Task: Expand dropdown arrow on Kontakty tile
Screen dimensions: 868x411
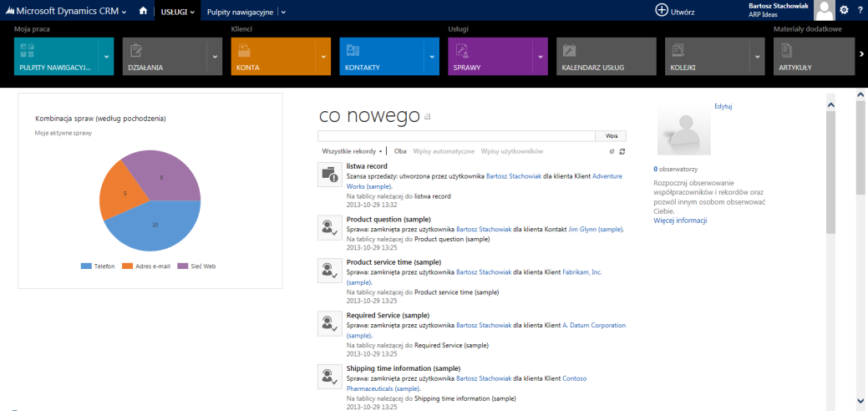Action: pos(433,57)
